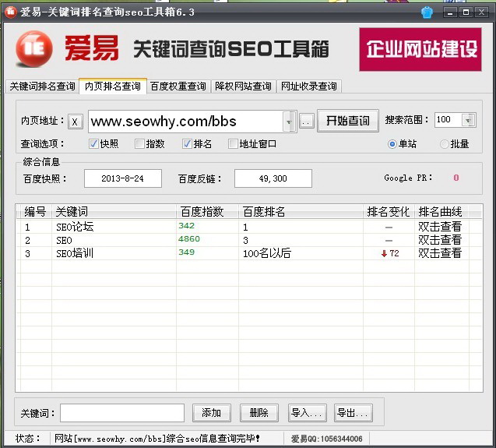Switch to 百度权重查询 tab
This screenshot has height=448, width=496.
click(178, 86)
